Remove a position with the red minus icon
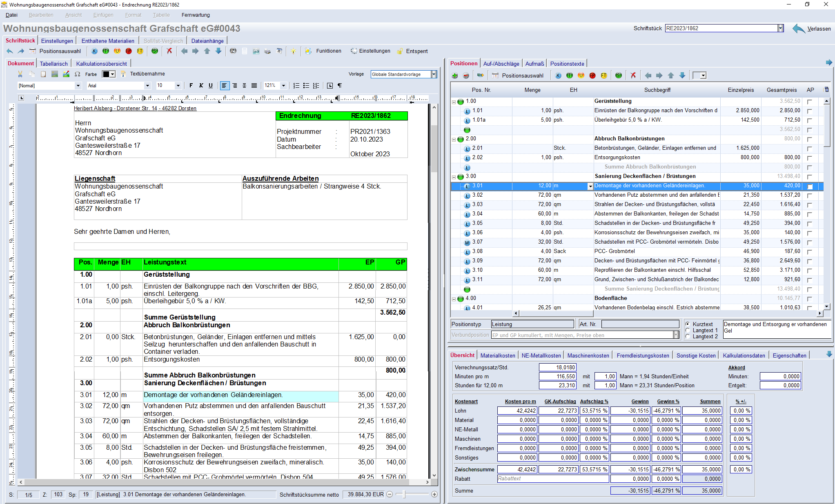This screenshot has width=835, height=504. pos(466,75)
